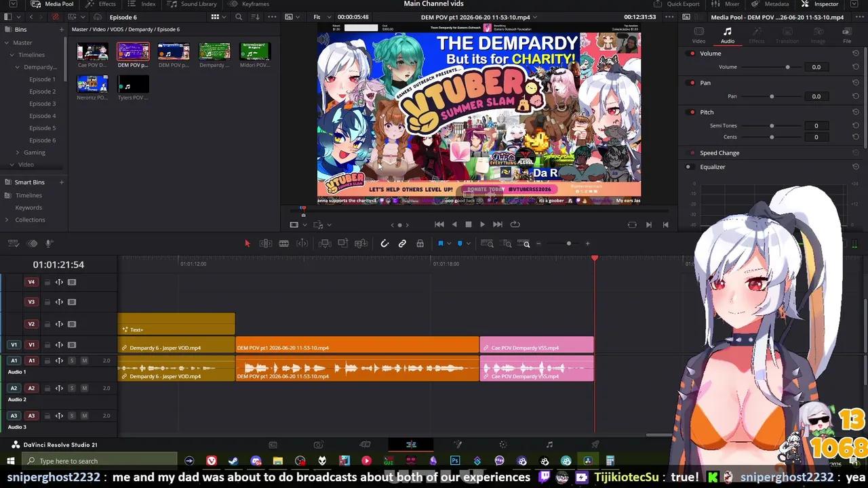Mute the Audio 2 track

[x=84, y=388]
